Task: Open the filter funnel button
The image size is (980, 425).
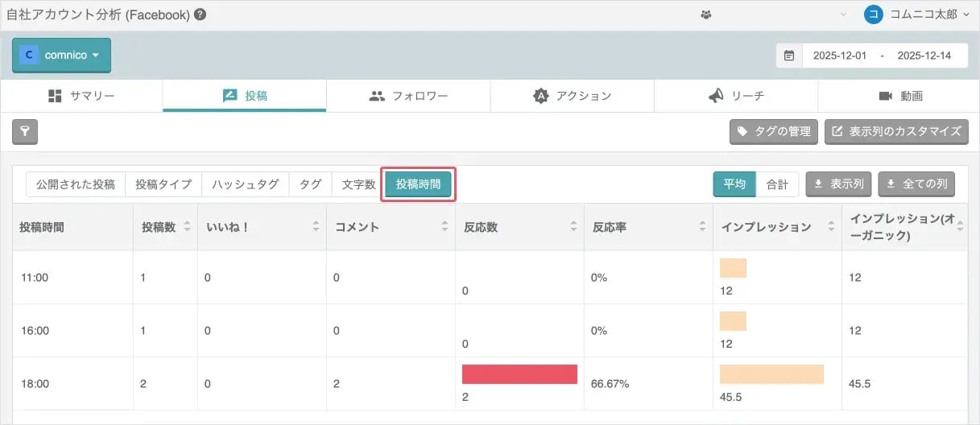Action: (x=25, y=131)
